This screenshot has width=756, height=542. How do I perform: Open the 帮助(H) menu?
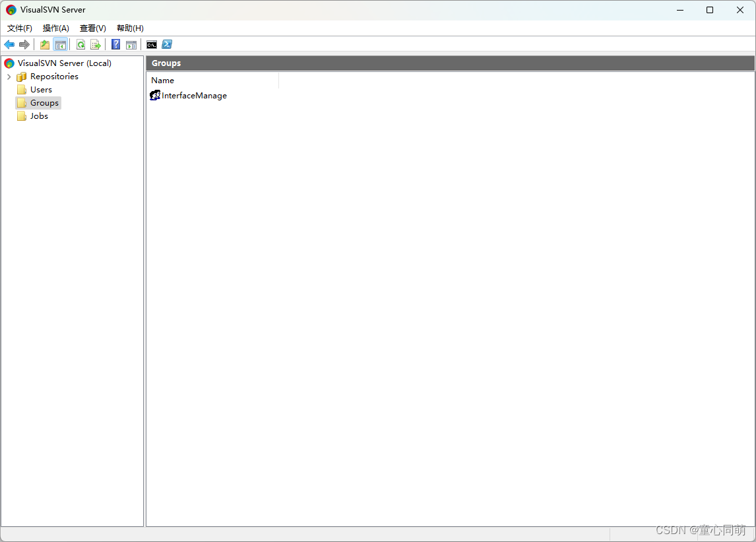(x=130, y=28)
